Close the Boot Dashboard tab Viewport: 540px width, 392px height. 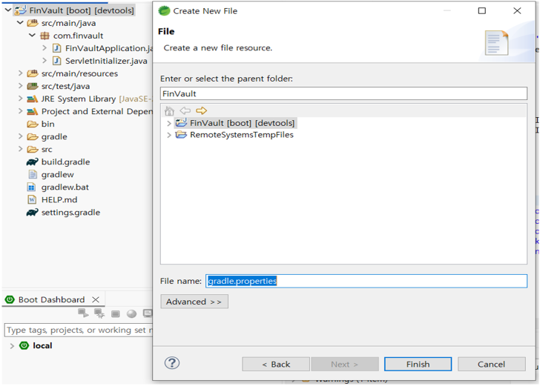point(96,299)
